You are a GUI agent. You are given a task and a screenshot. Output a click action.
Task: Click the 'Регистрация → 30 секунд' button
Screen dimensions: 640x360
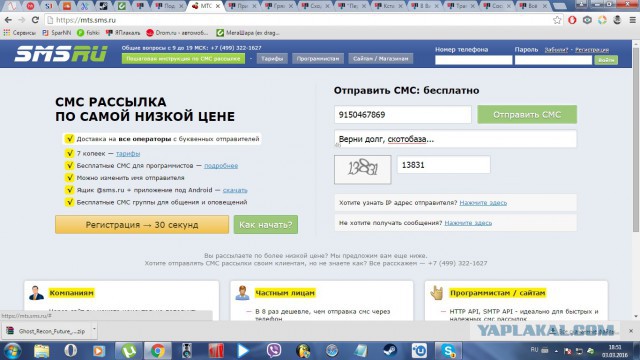[x=142, y=225]
